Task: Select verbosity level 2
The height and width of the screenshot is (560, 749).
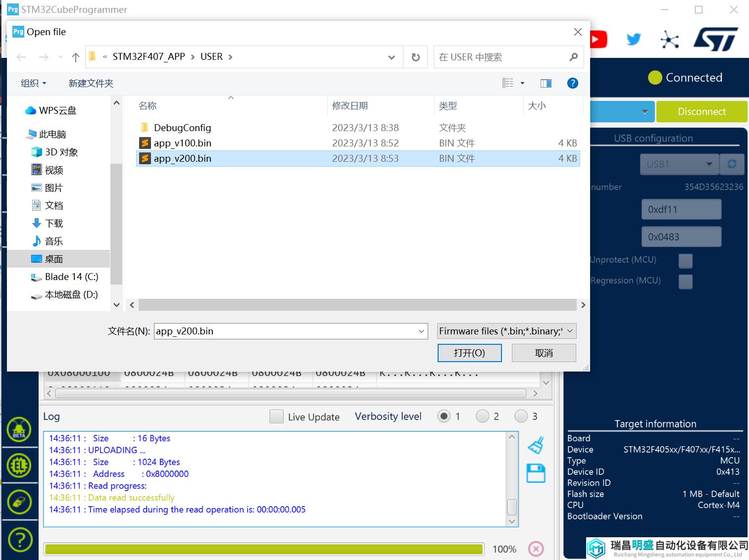Action: (482, 417)
